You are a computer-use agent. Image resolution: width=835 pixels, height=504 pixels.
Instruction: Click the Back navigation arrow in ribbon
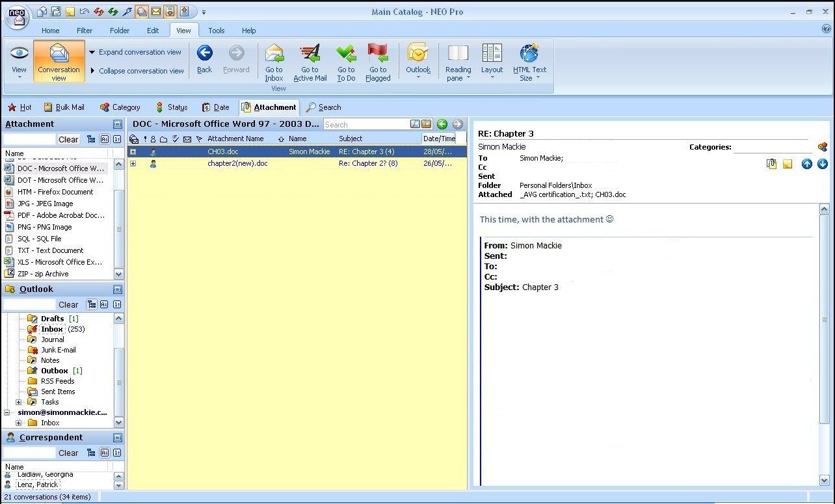point(204,59)
